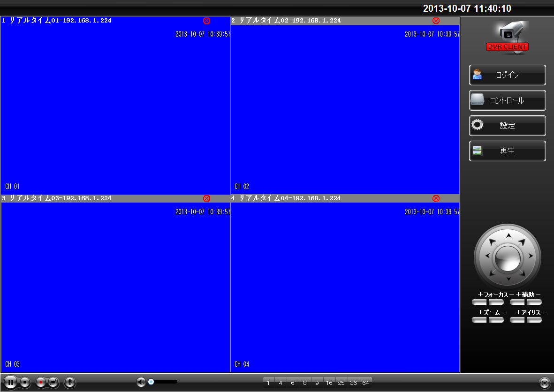
Task: Close iris with アイリス minus button
Action: [x=534, y=320]
